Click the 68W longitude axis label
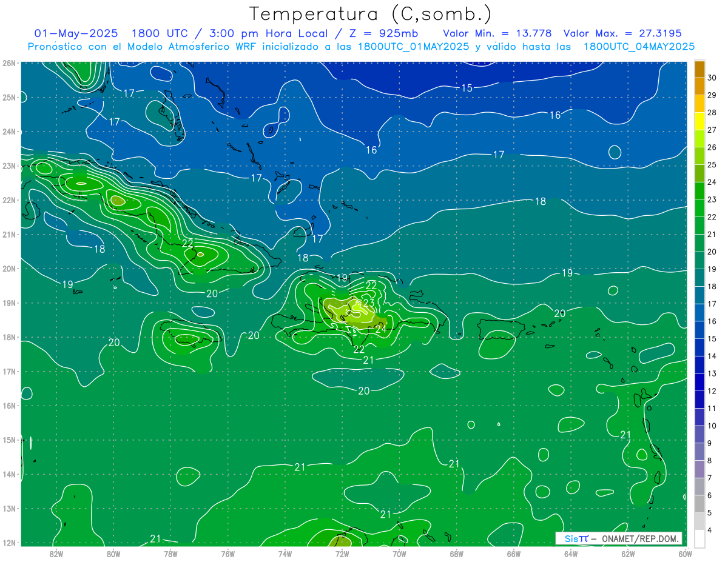Image resolution: width=728 pixels, height=562 pixels. [x=456, y=554]
